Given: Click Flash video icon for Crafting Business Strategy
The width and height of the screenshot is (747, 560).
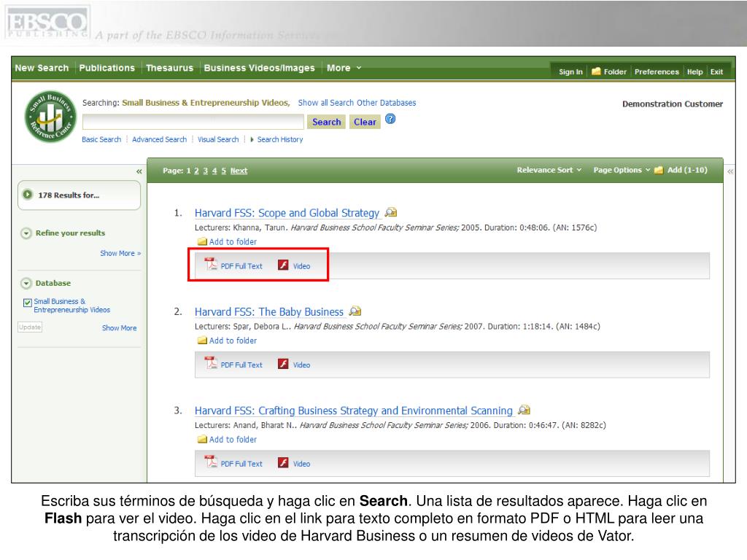Looking at the screenshot, I should coord(284,462).
